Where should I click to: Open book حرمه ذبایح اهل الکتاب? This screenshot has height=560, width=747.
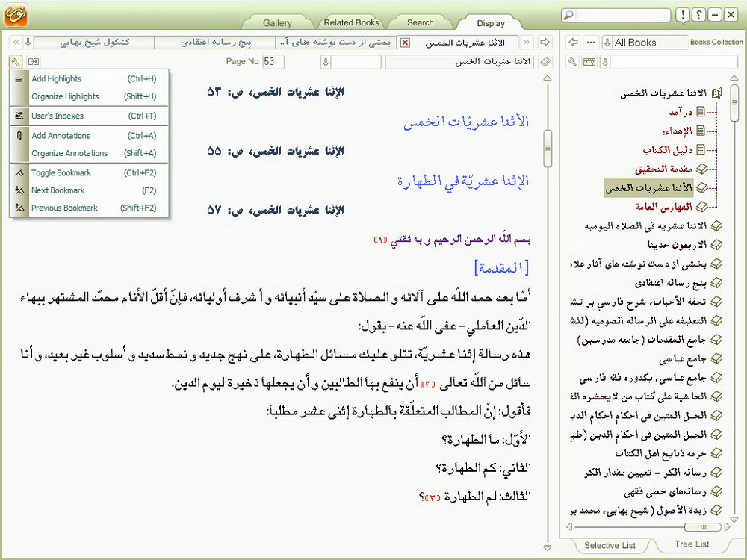coord(660,454)
